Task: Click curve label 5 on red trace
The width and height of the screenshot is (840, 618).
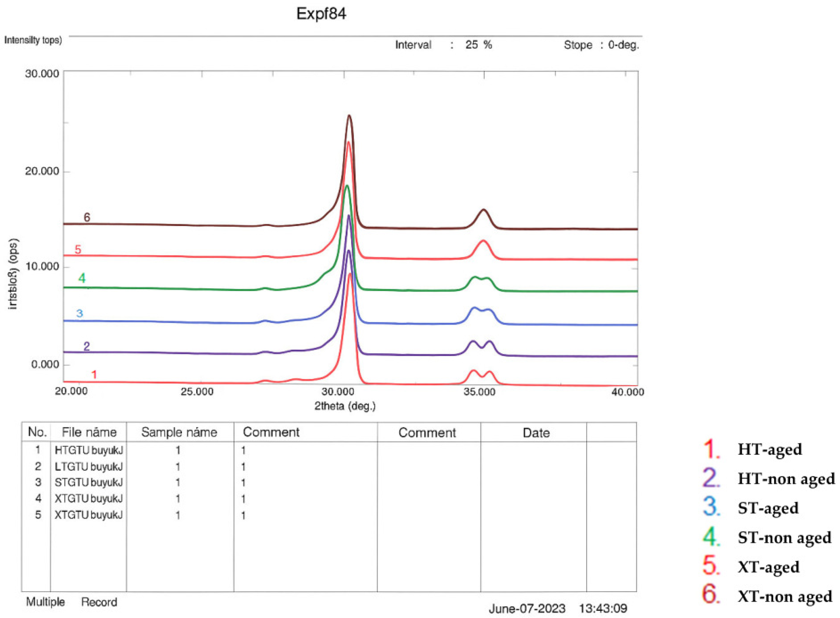Action: point(78,250)
